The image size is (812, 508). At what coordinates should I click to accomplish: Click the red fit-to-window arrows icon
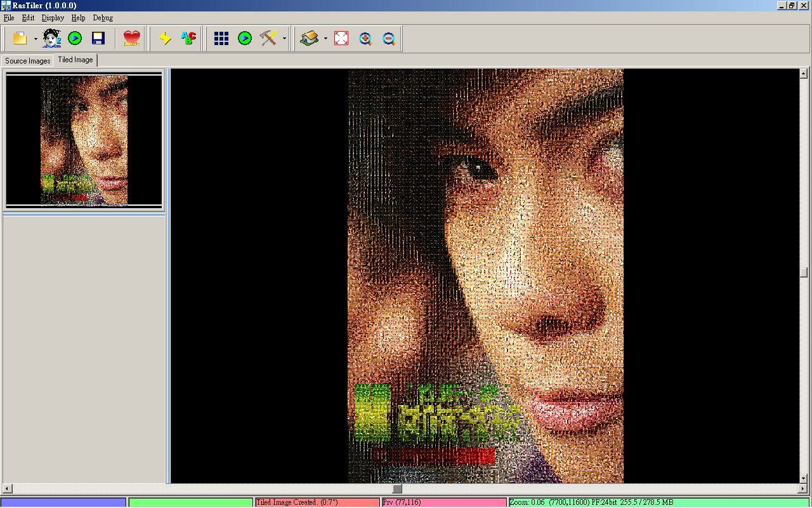click(341, 38)
